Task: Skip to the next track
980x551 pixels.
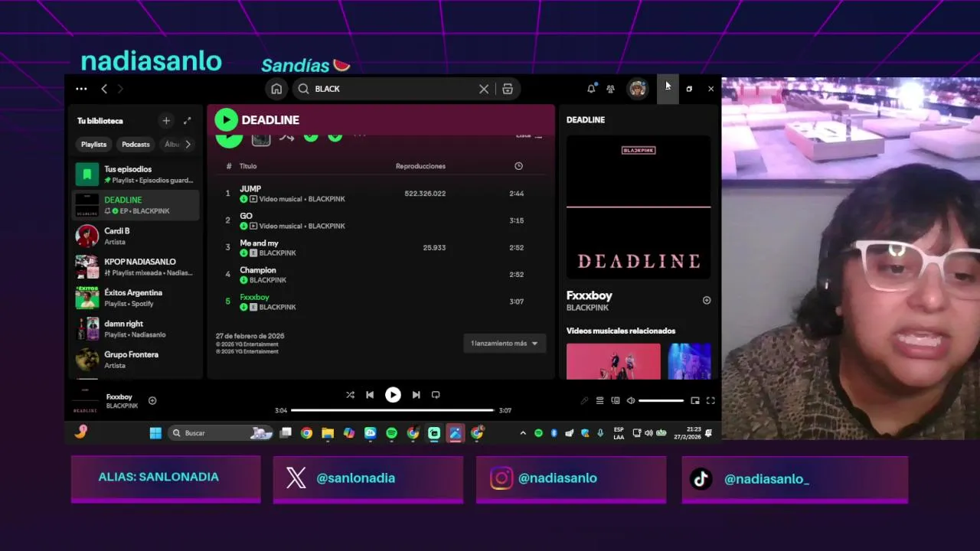Action: pyautogui.click(x=416, y=395)
